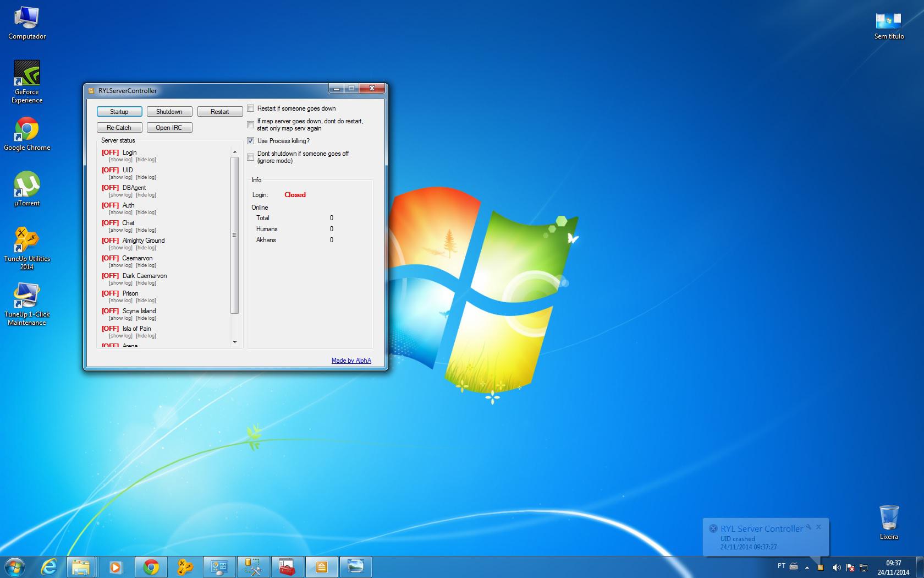Image resolution: width=924 pixels, height=578 pixels.
Task: Open Windows Media Player from taskbar
Action: click(116, 566)
